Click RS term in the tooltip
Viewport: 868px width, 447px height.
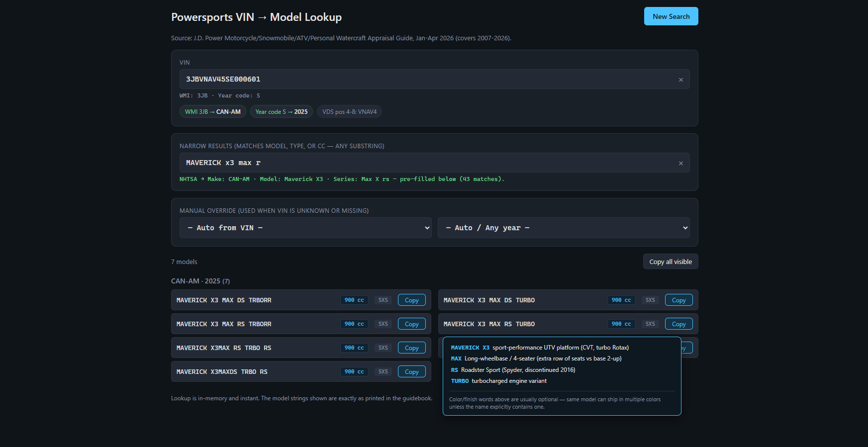[x=454, y=370]
